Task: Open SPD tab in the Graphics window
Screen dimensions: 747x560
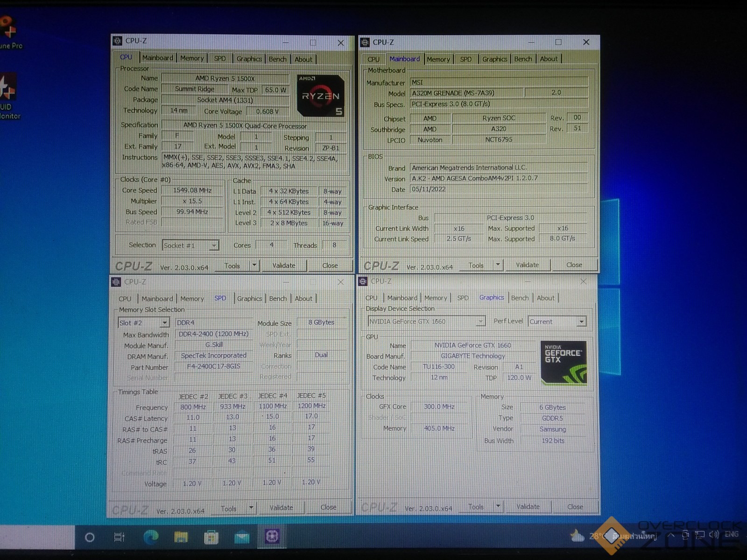Action: coord(463,298)
